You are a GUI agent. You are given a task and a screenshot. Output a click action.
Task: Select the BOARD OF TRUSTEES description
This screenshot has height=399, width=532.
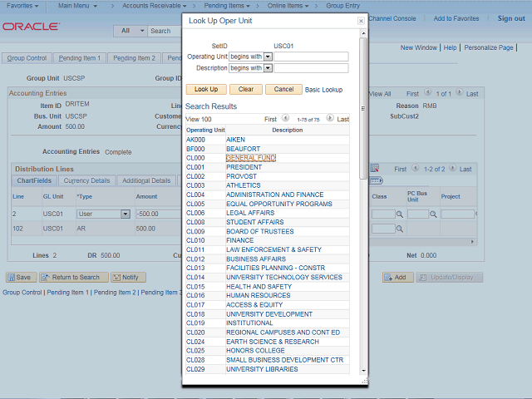260,231
